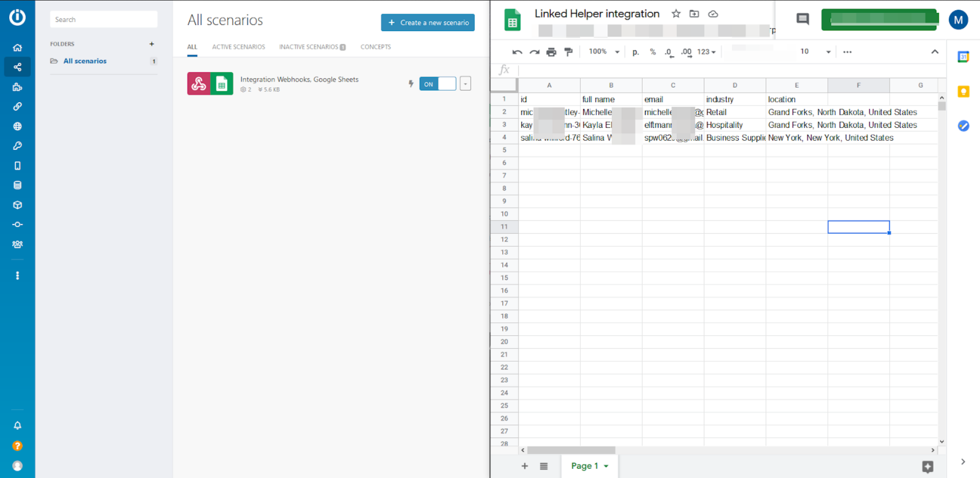The width and height of the screenshot is (980, 478).
Task: Open the scenario options dropdown arrow
Action: pos(465,84)
